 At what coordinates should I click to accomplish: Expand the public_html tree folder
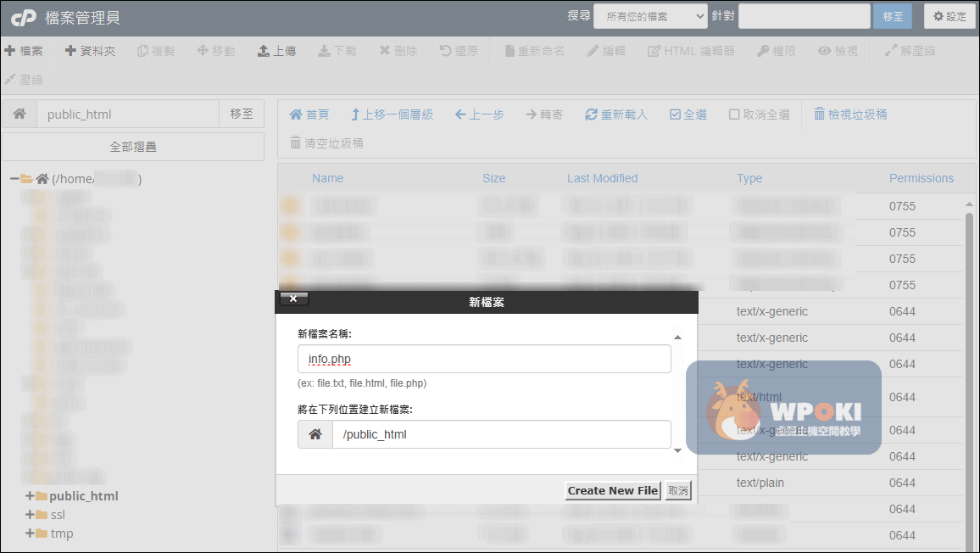pos(31,496)
